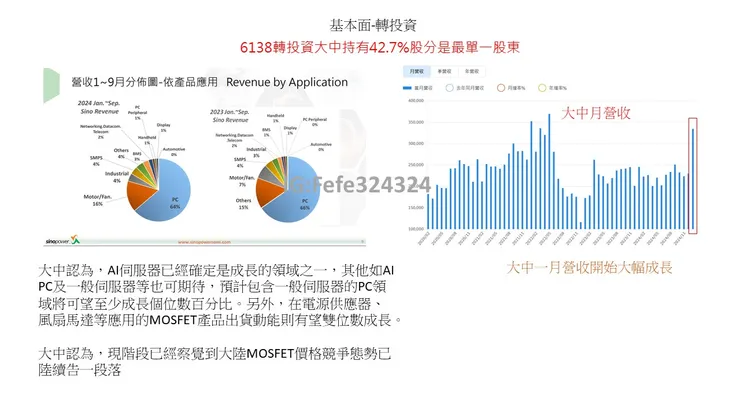Click the 'Motor/Fan. 16%' label
Screen dimensions: 740x416
[x=98, y=200]
